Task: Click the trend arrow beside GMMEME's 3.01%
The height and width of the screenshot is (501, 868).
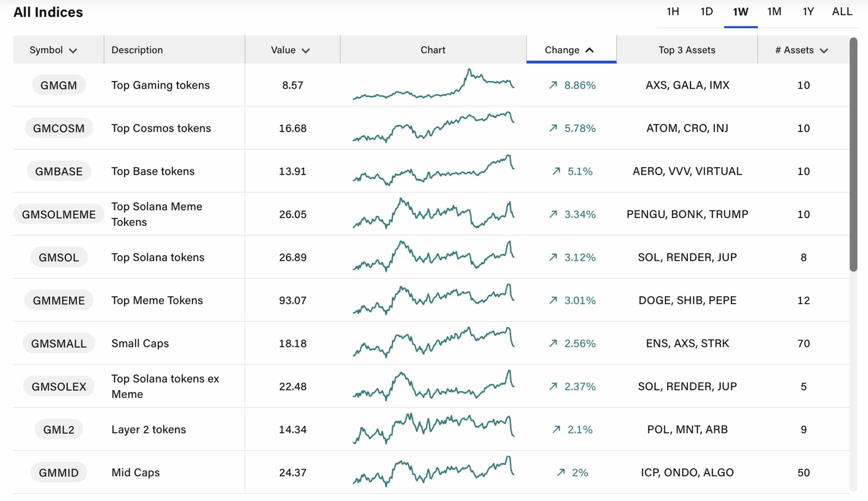Action: (x=553, y=300)
